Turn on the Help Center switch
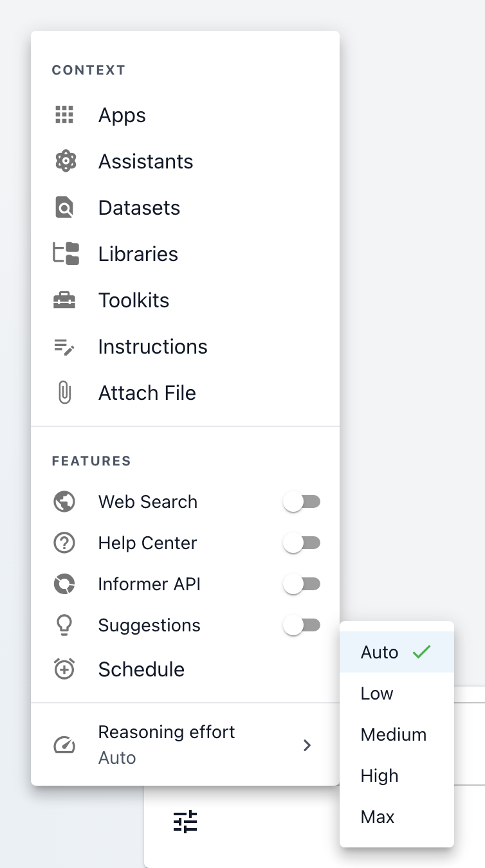 pos(302,543)
